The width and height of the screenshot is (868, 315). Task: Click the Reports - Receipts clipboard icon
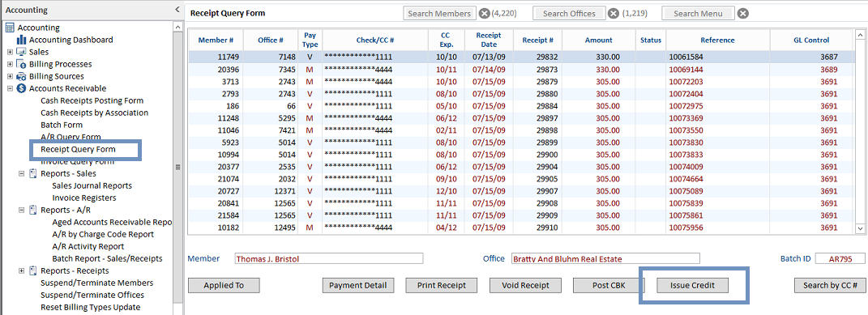click(33, 270)
